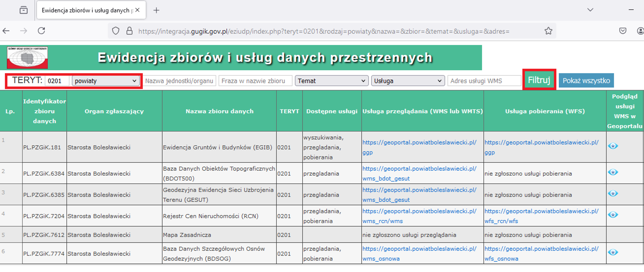Preview WMS for PL.PZGiK.6384 eye icon
Viewport: 644px width, 272px height.
click(613, 172)
